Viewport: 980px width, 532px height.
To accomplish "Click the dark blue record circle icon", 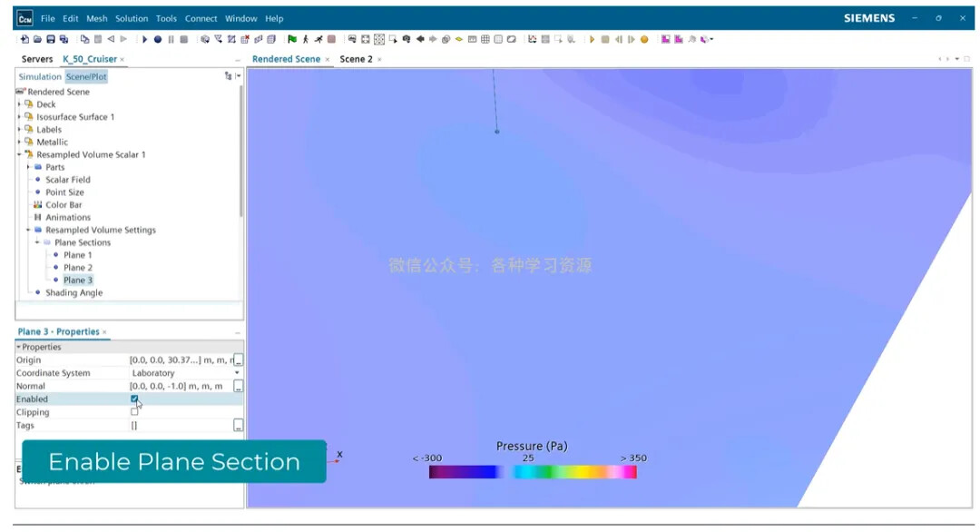I will coord(158,39).
